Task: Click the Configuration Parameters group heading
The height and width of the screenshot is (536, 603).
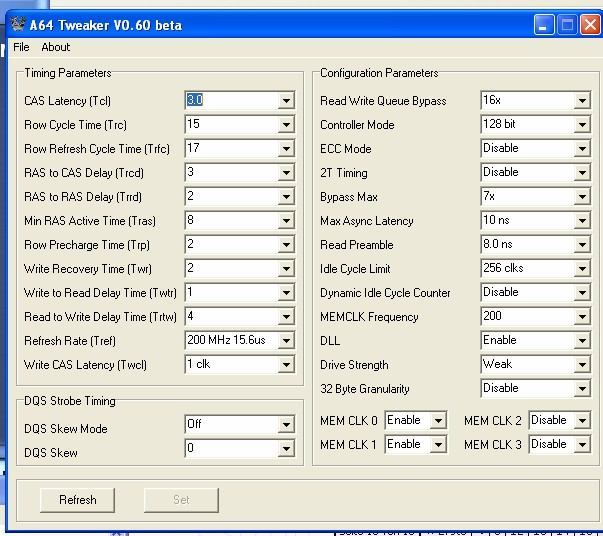Action: click(379, 73)
